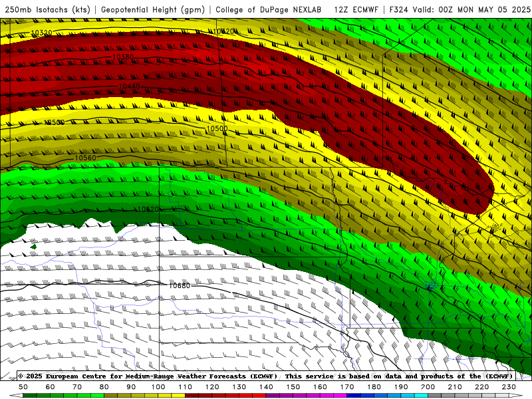Click the 60 value on the color scale
This screenshot has width=532, height=399.
(x=51, y=387)
